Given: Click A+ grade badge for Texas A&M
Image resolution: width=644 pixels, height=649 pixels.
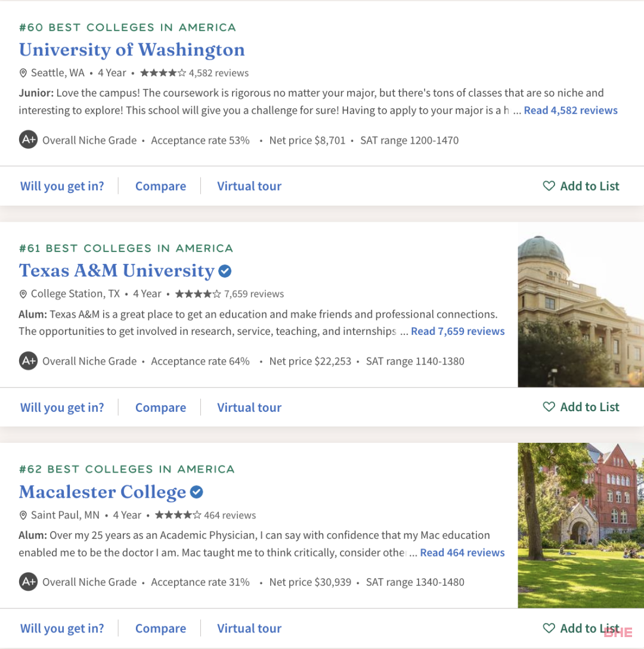Looking at the screenshot, I should point(28,361).
